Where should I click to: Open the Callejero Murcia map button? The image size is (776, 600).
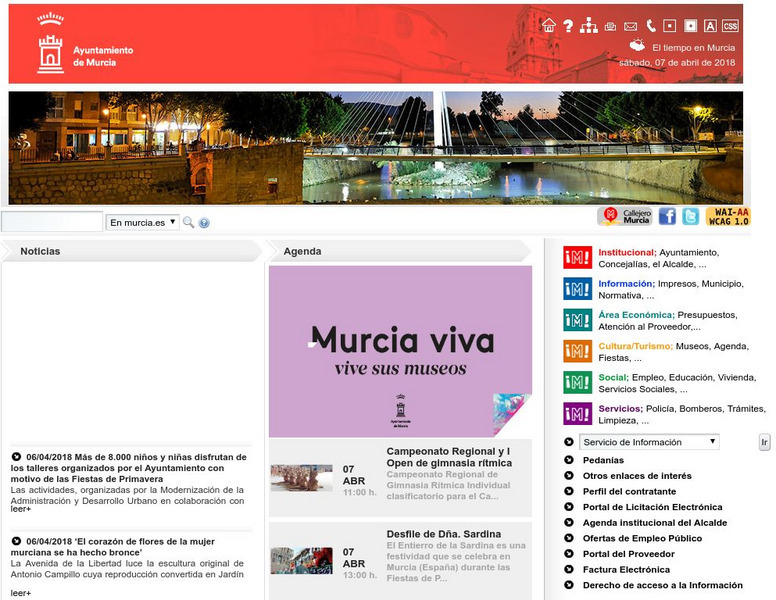pos(625,216)
